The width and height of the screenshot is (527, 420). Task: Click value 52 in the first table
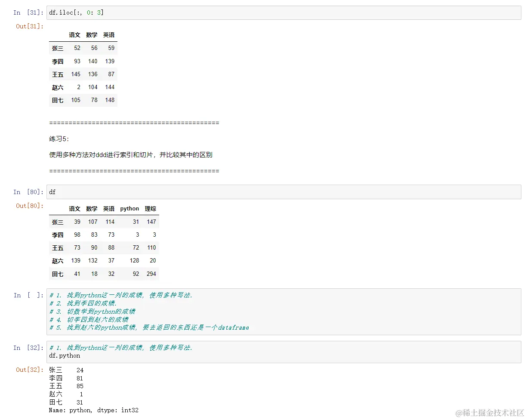[x=77, y=48]
